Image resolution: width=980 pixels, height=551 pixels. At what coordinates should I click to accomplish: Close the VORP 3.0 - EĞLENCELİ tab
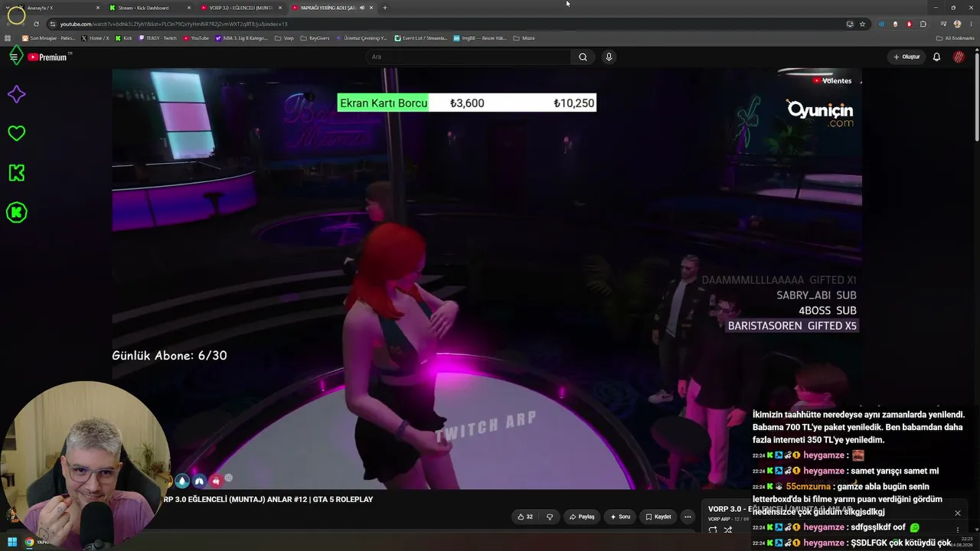click(280, 8)
